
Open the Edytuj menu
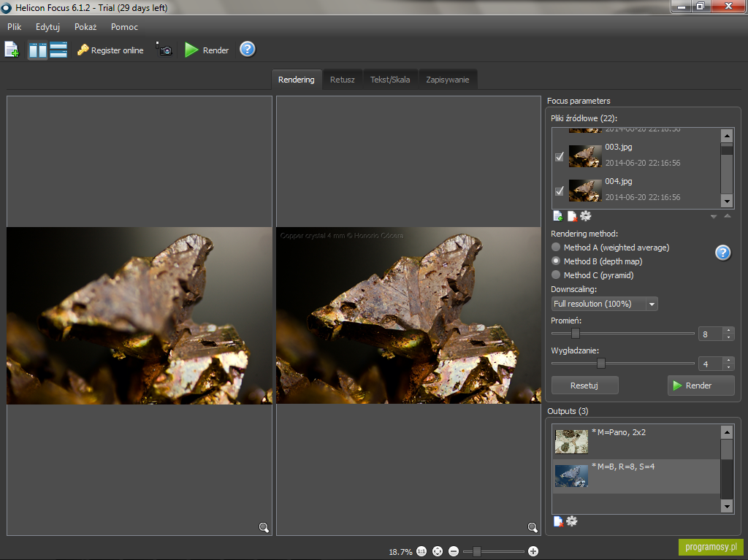(x=47, y=27)
